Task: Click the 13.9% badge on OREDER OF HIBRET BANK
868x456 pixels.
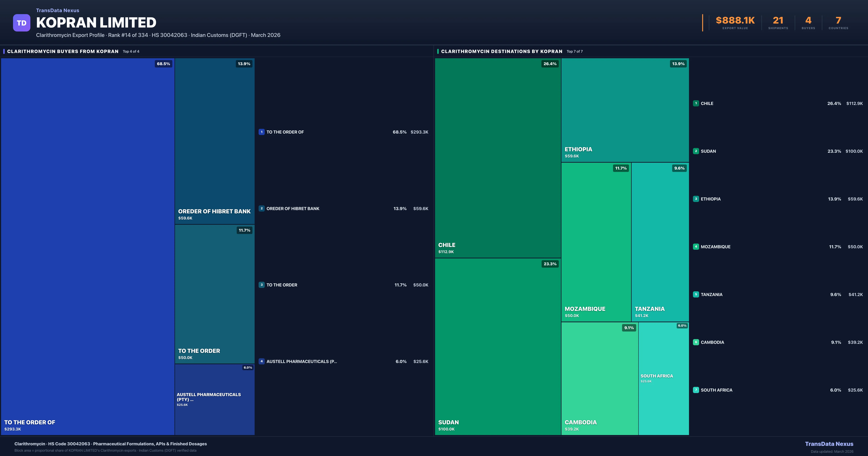Action: pyautogui.click(x=244, y=64)
